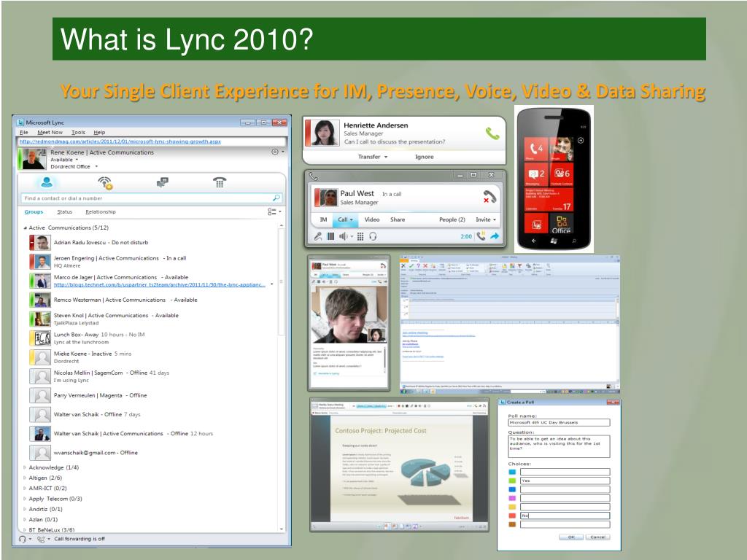This screenshot has width=747, height=560.
Task: Open the Options gear icon in Lync
Action: coord(275,152)
